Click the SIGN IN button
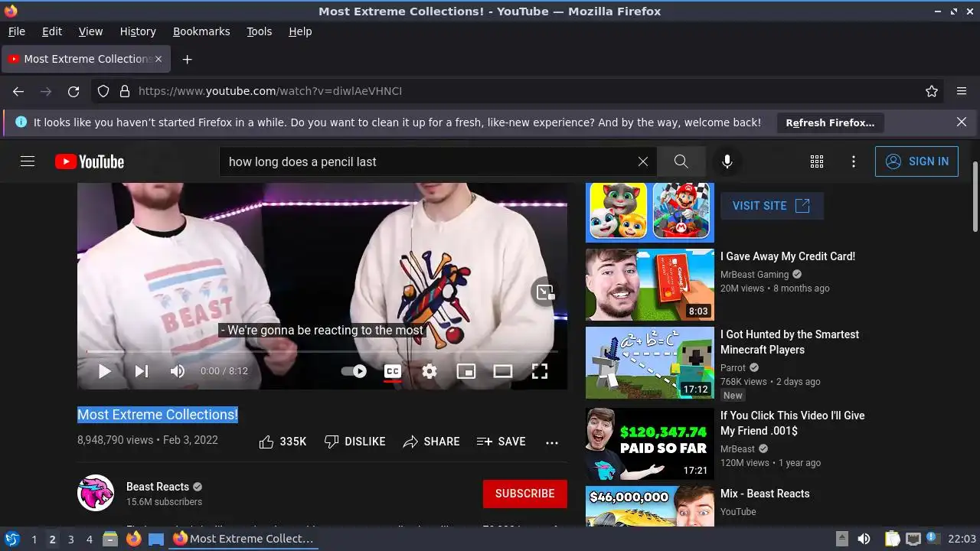Image resolution: width=980 pixels, height=551 pixels. click(x=916, y=161)
